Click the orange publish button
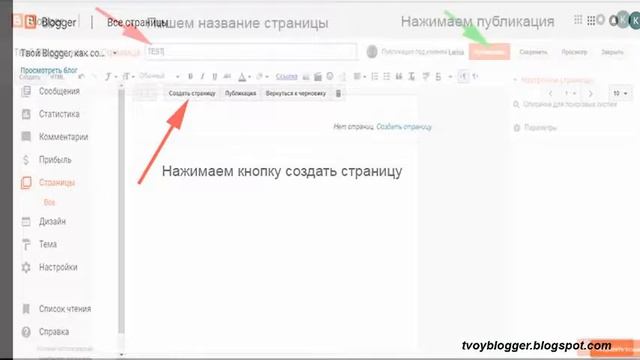Image resolution: width=640 pixels, height=360 pixels. [x=489, y=52]
